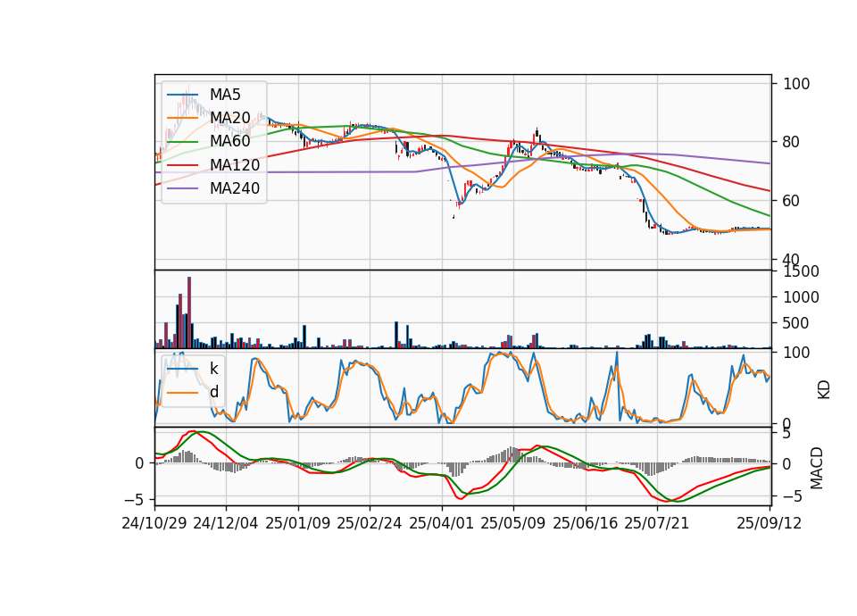The height and width of the screenshot is (616, 857).
Task: Click the 80 price axis tick label
Action: (792, 142)
